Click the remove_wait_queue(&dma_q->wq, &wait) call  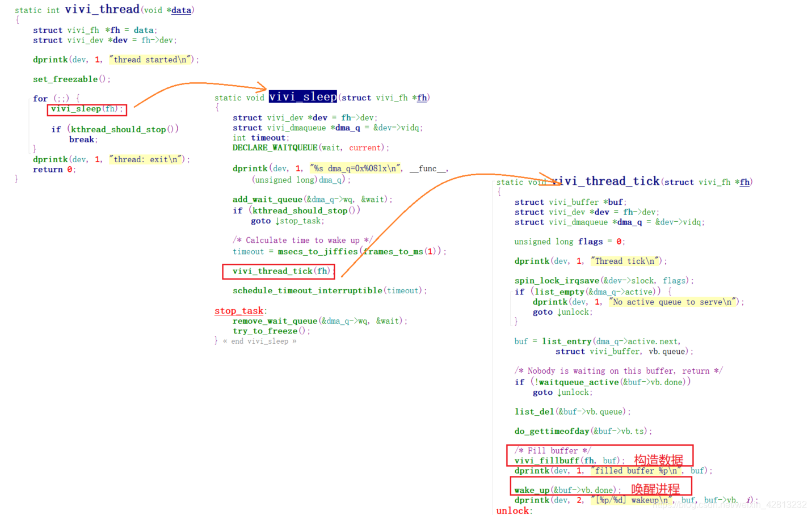tap(320, 321)
